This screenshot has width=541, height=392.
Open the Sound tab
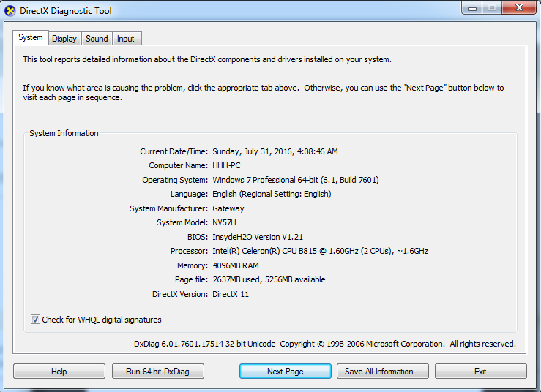[x=97, y=39]
